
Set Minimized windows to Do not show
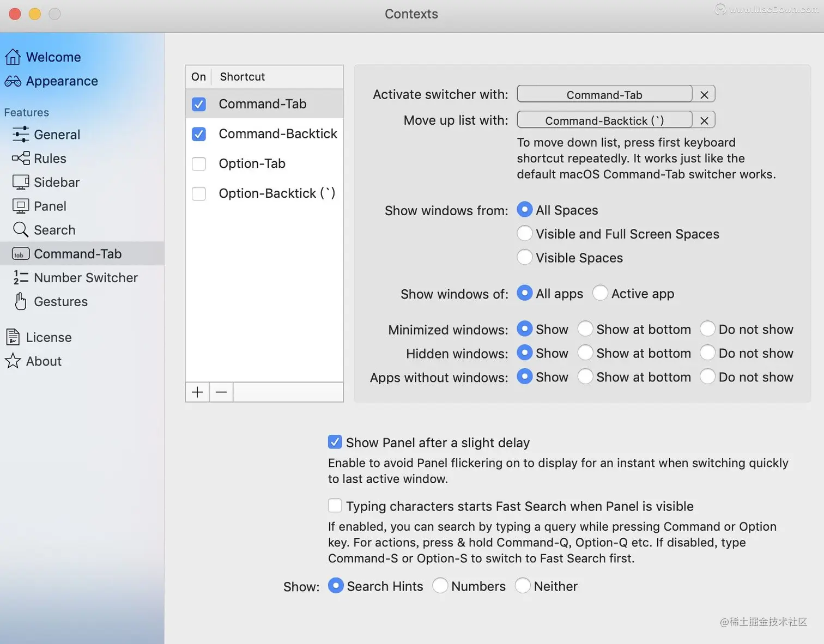coord(707,329)
